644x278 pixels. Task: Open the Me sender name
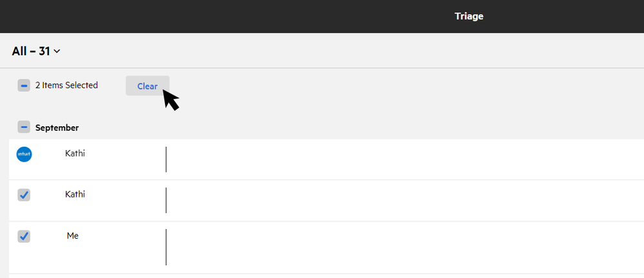[x=73, y=236]
